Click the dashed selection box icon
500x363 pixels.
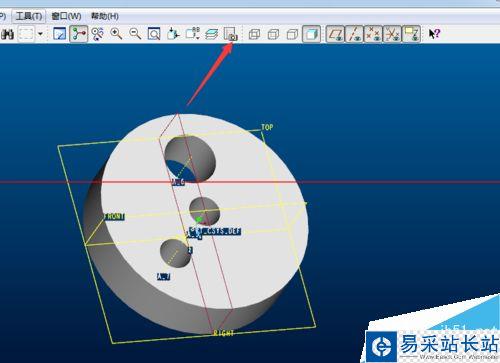tap(26, 34)
